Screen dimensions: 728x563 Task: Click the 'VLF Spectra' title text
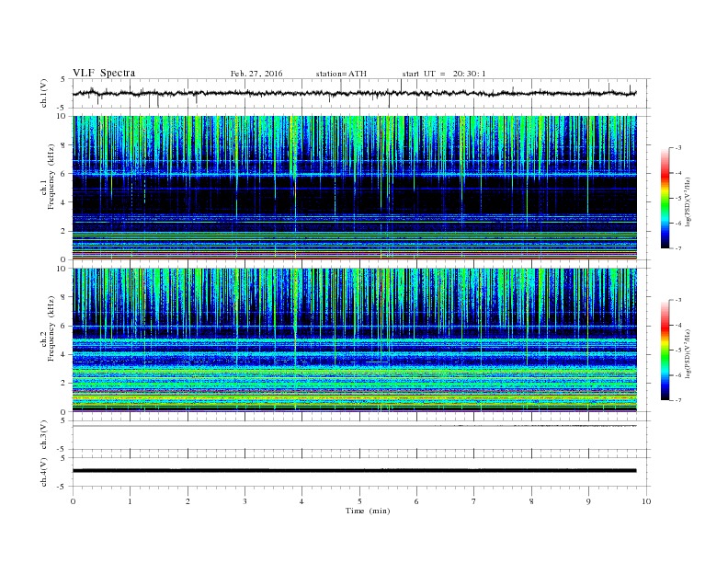point(104,73)
